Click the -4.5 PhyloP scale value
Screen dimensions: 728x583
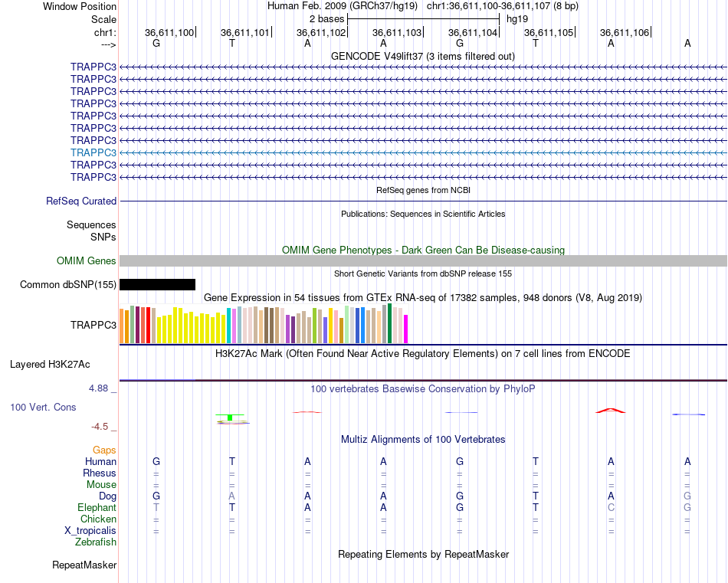coord(100,427)
